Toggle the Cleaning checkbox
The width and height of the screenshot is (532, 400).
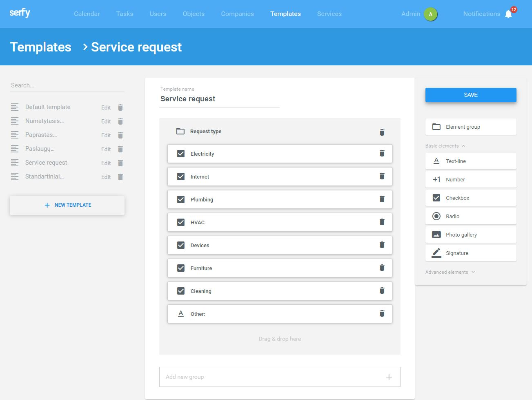180,291
